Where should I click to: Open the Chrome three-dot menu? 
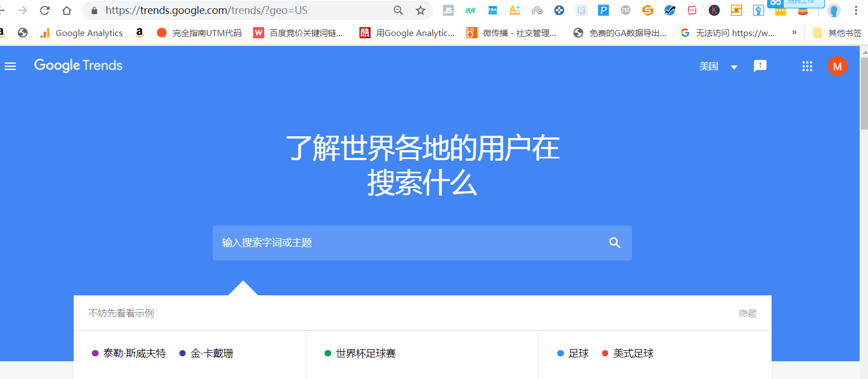(856, 11)
